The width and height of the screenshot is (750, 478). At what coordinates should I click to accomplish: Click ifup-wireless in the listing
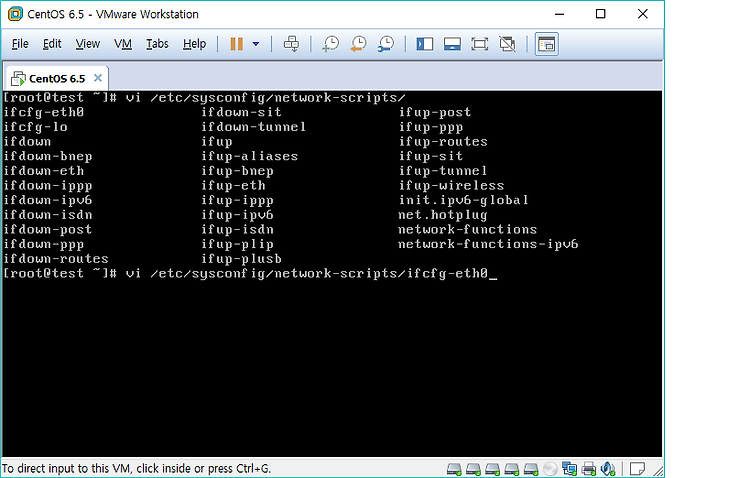point(452,186)
